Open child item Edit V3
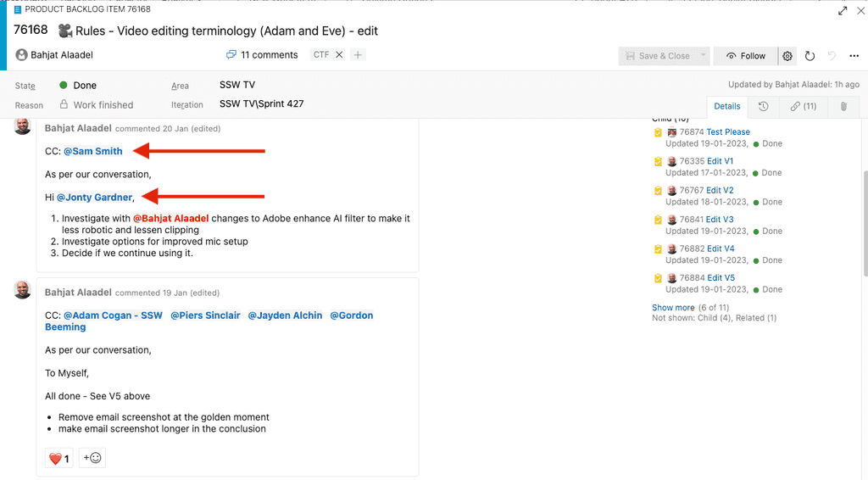Image resolution: width=868 pixels, height=480 pixels. [720, 220]
